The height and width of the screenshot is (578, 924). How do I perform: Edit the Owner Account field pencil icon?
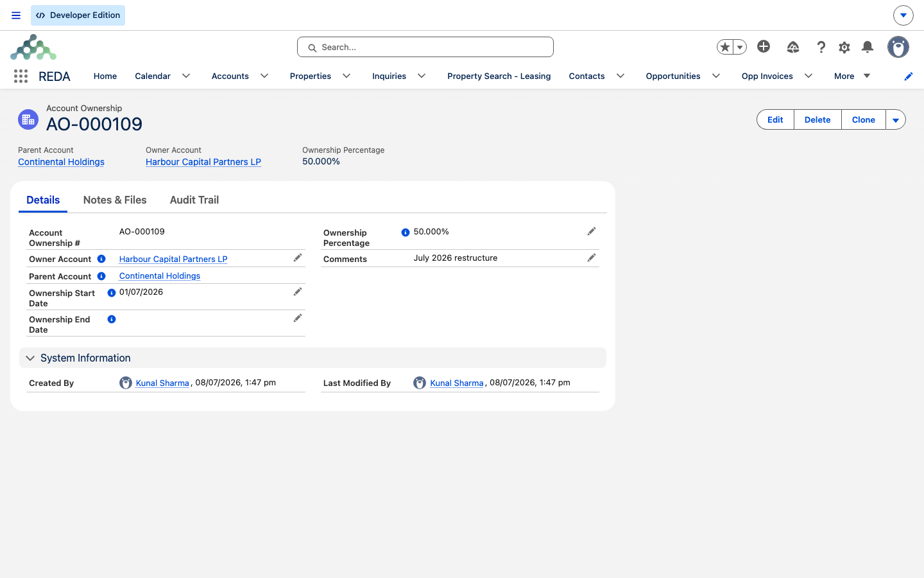point(298,258)
